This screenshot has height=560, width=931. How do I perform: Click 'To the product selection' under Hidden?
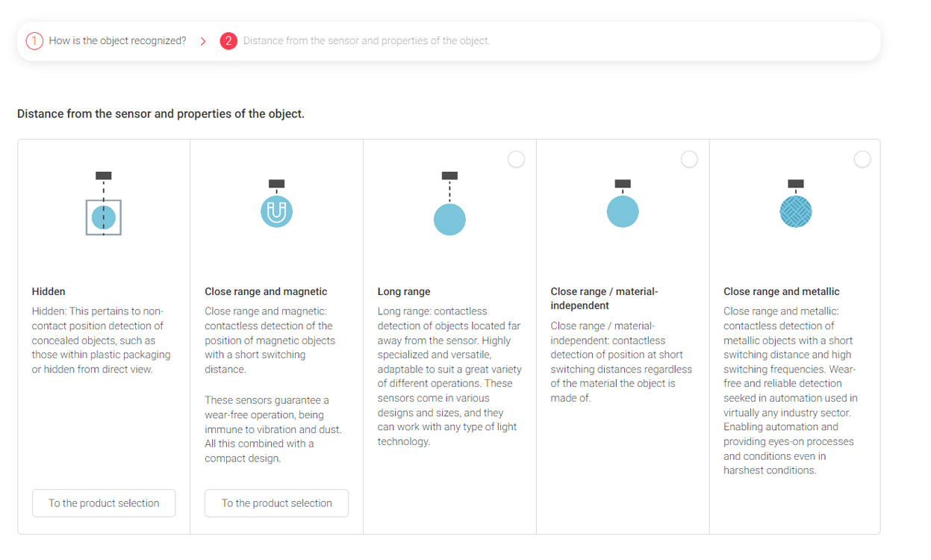[x=104, y=503]
